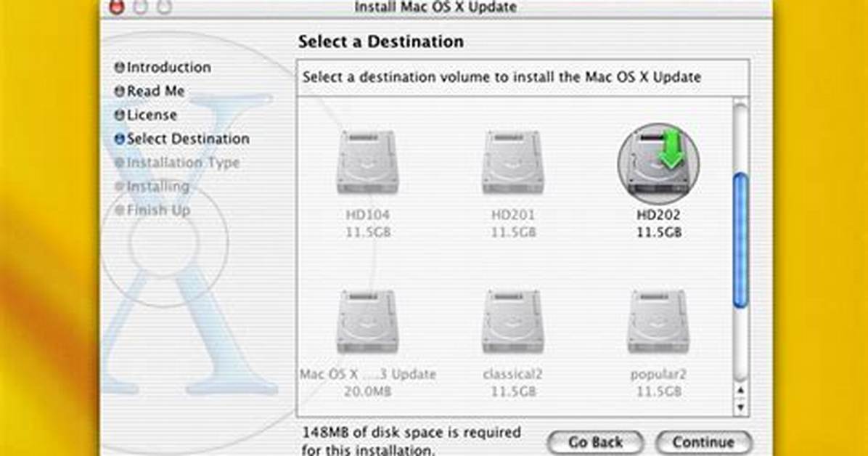Select the classical2 drive icon
The width and height of the screenshot is (868, 456).
(512, 322)
